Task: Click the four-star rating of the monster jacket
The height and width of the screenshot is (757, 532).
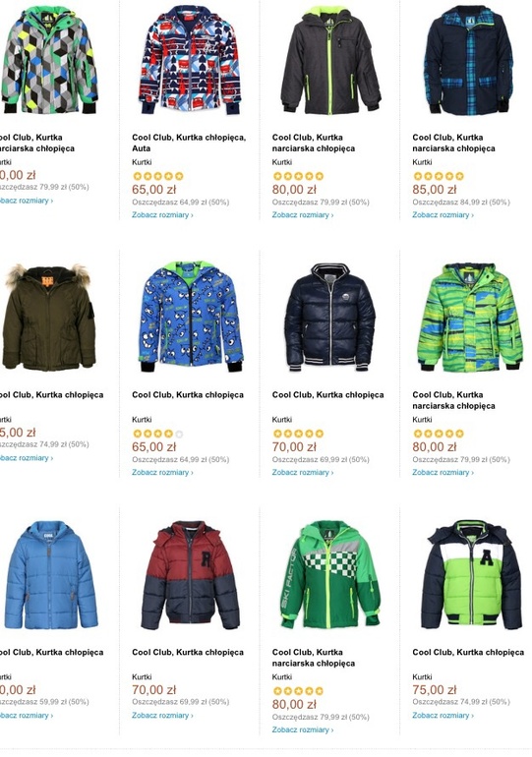Action: pos(158,434)
